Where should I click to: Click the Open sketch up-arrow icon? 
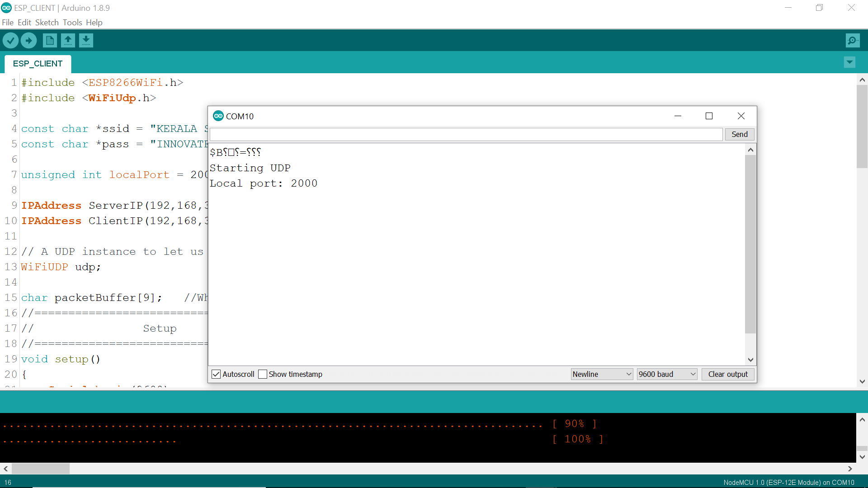point(68,41)
